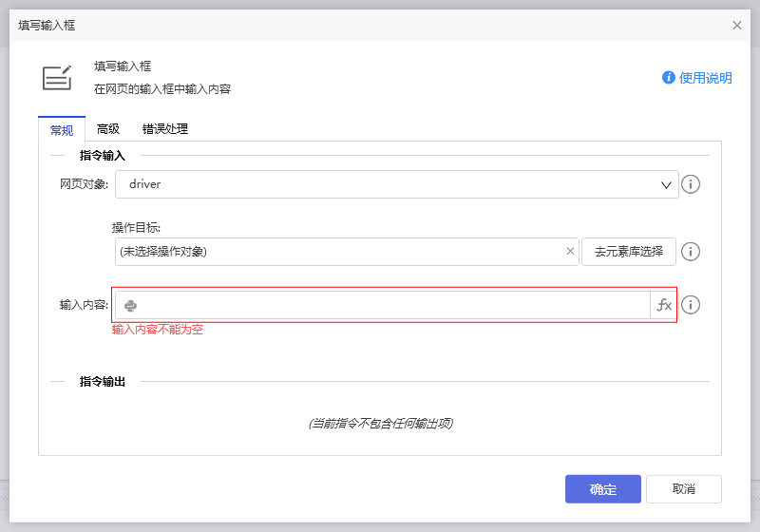Clear 操作目标 with the X icon

click(x=570, y=252)
